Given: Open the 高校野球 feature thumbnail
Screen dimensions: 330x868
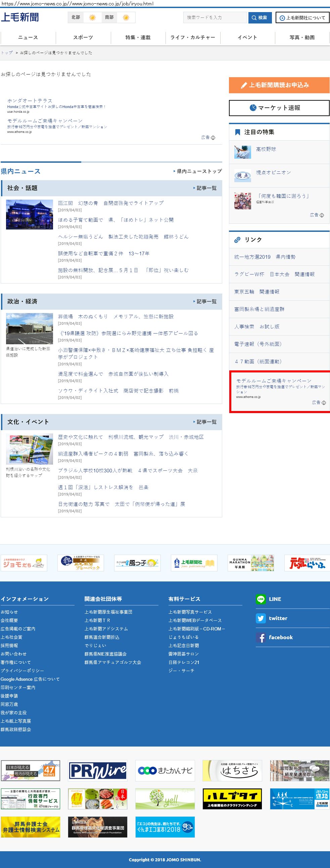Looking at the screenshot, I should click(x=243, y=152).
